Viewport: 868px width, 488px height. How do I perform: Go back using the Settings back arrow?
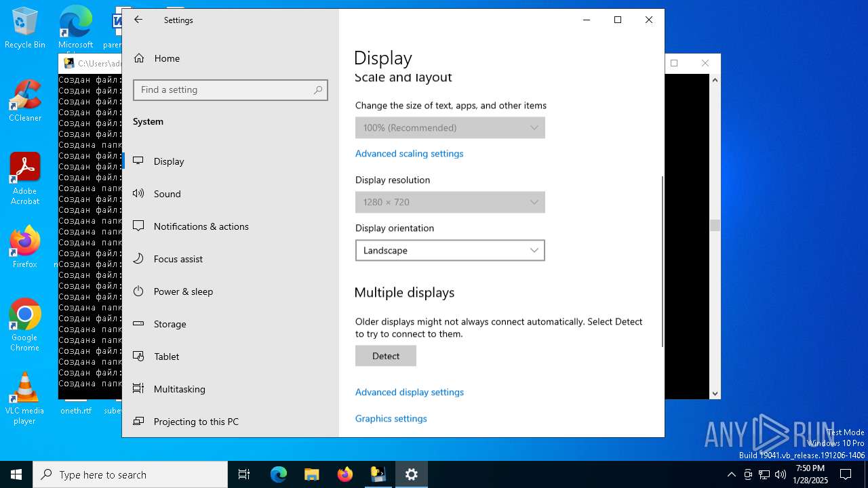pos(138,20)
